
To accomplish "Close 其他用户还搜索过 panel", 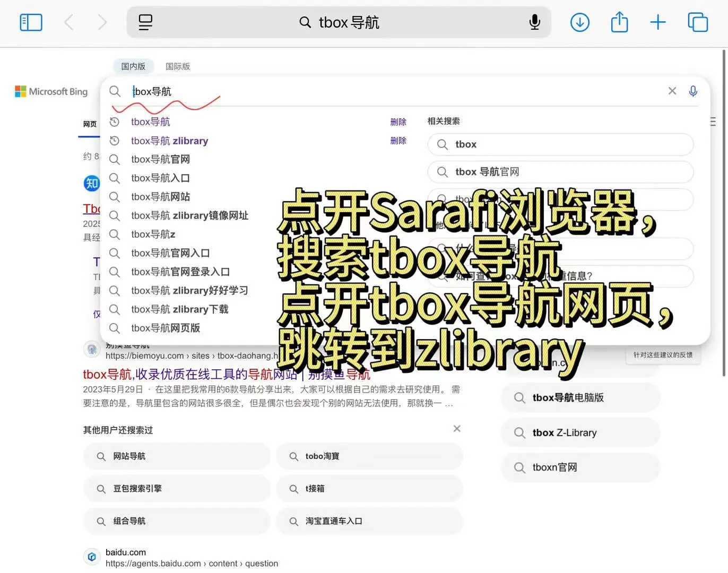I will click(x=457, y=428).
